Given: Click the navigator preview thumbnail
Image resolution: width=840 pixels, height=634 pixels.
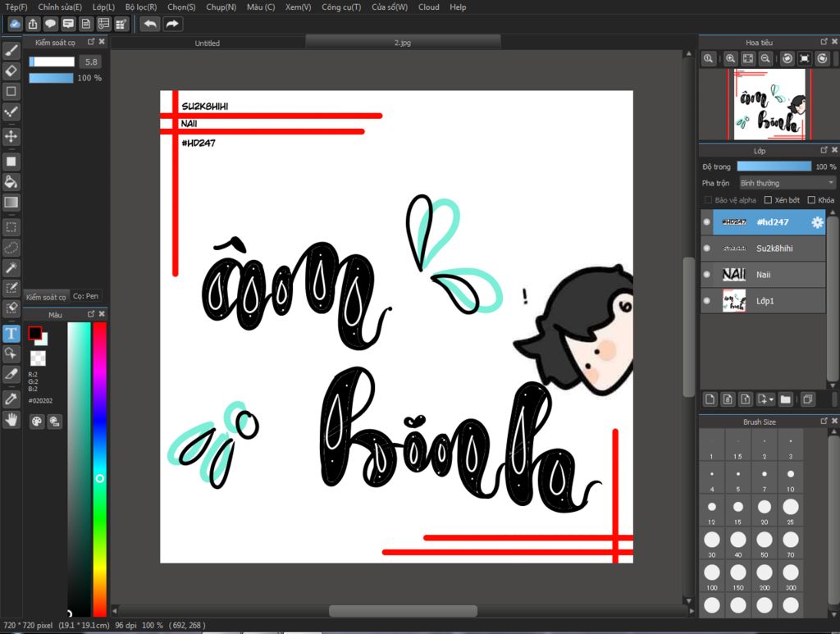Looking at the screenshot, I should click(x=769, y=104).
